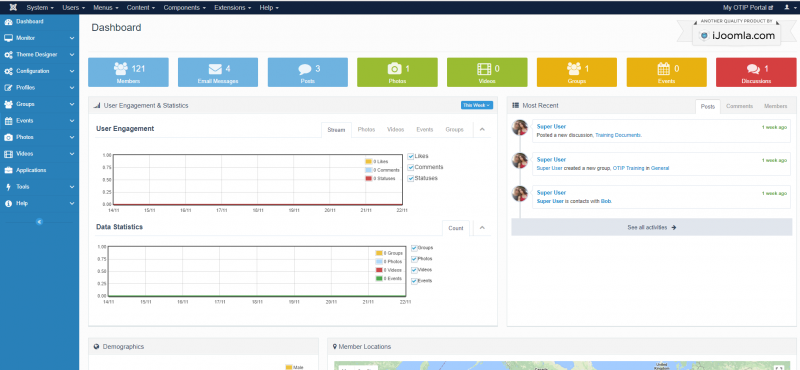Screen dimensions: 800x370
Task: Expand the Profiles sidebar chevron
Action: pyautogui.click(x=72, y=88)
